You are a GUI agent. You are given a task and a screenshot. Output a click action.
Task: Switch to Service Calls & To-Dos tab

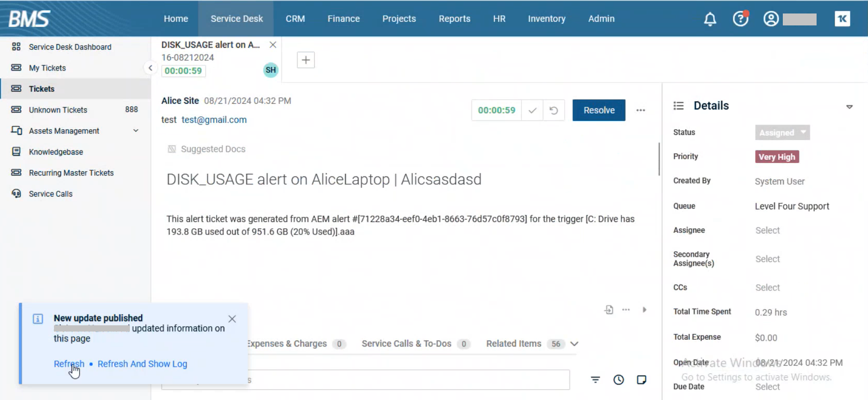406,343
